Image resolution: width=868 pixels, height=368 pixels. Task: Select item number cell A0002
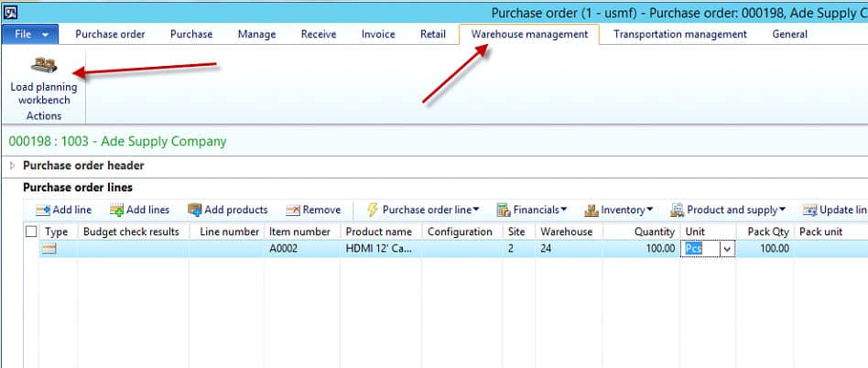click(302, 249)
